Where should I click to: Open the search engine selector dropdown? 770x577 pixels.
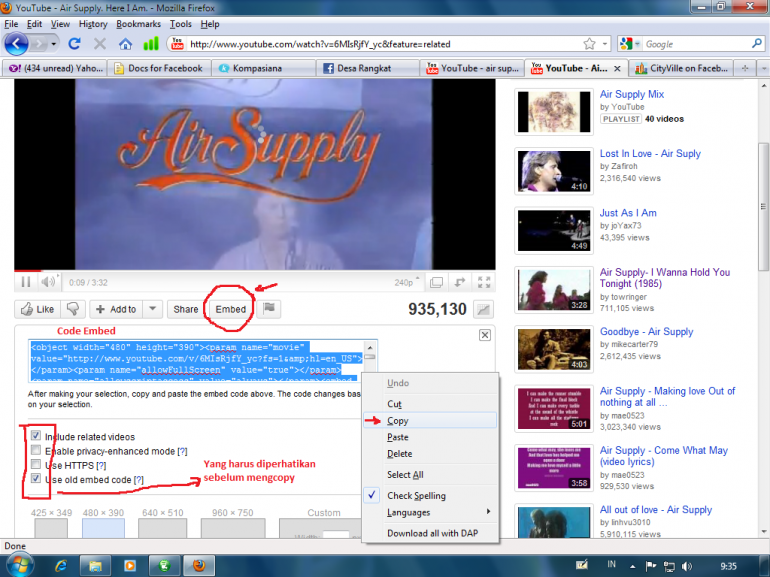pyautogui.click(x=637, y=44)
